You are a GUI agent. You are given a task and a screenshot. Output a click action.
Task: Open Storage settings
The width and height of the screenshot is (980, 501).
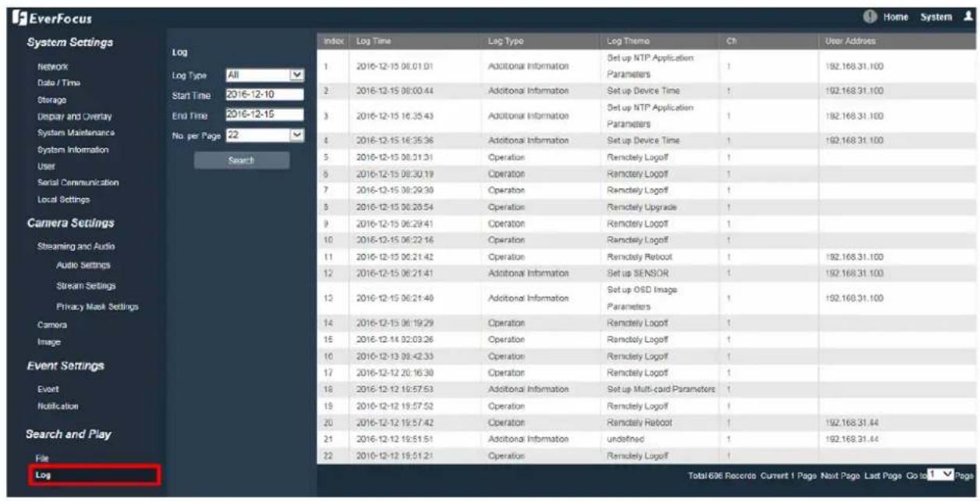(51, 100)
